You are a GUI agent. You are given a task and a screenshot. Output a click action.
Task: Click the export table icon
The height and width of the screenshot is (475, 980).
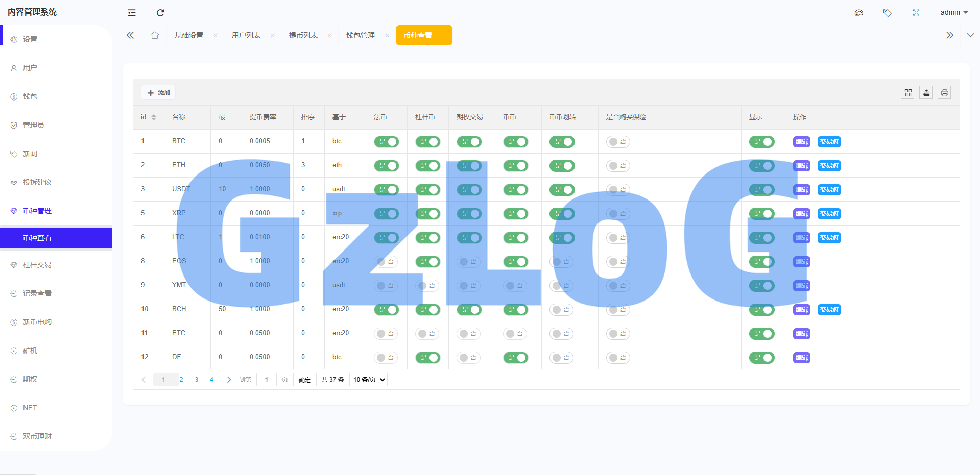click(926, 92)
